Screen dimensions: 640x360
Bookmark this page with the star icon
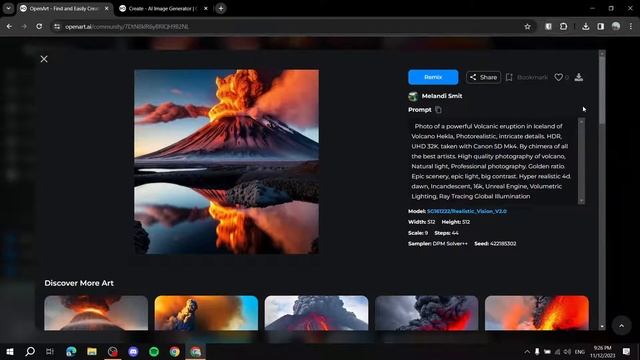(527, 27)
